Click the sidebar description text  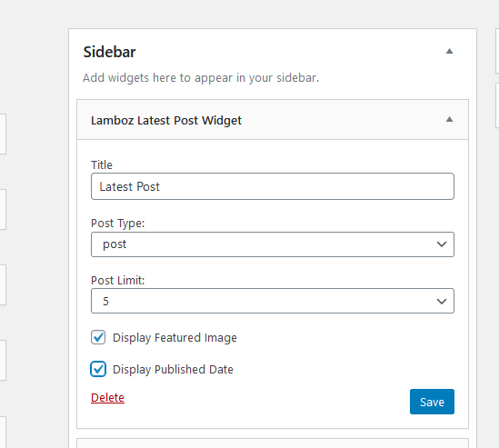click(201, 78)
